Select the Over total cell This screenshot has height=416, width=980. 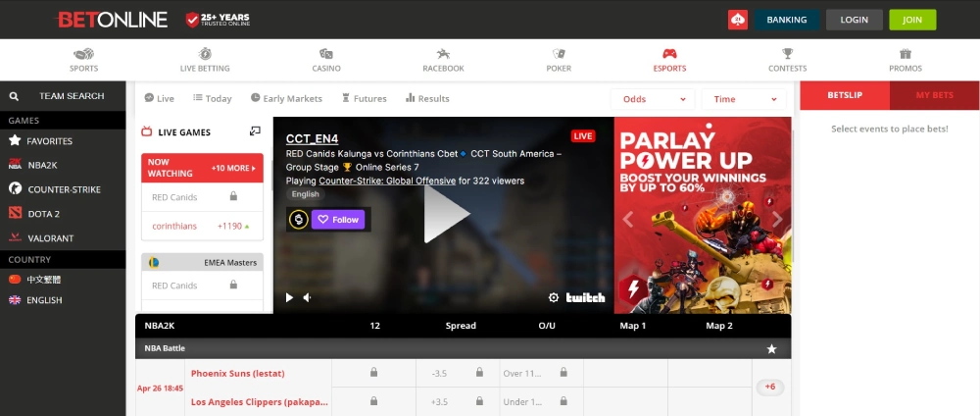[x=541, y=373]
